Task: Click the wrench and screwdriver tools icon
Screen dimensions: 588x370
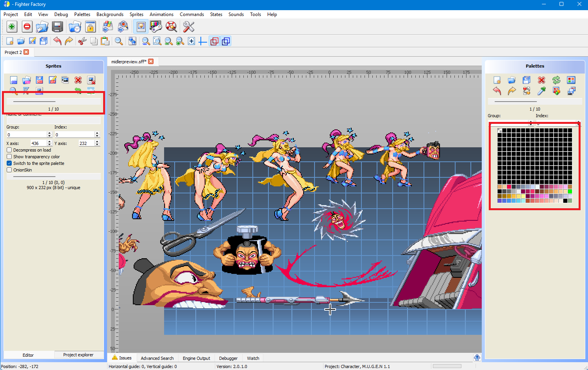Action: tap(188, 27)
